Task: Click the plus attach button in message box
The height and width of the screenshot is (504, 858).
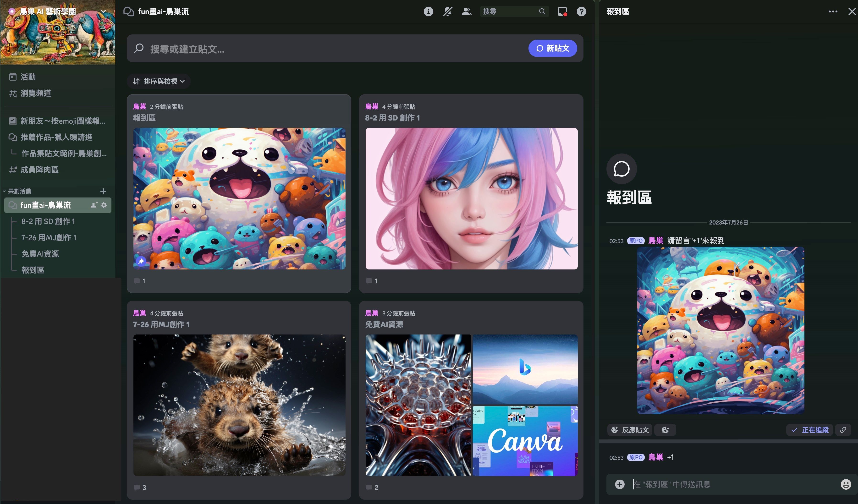Action: (620, 484)
